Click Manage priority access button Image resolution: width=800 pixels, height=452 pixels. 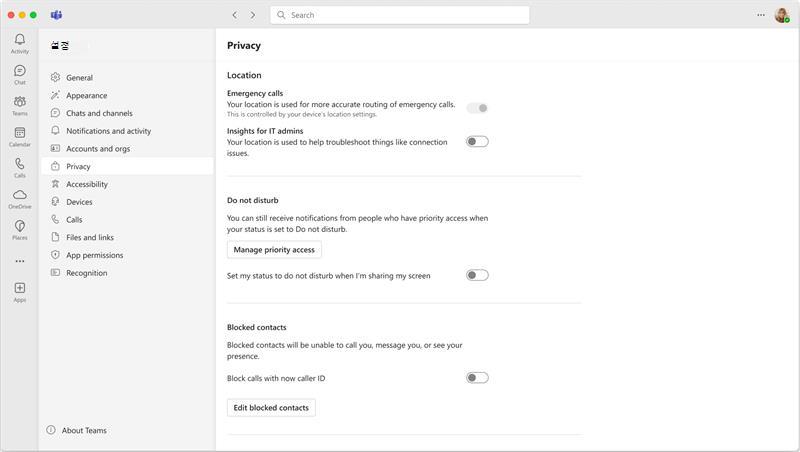point(274,250)
